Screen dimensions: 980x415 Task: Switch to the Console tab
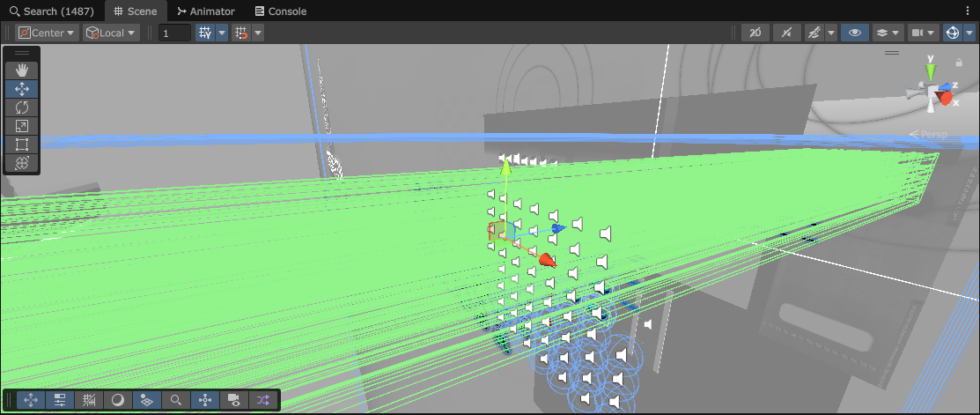click(x=281, y=11)
